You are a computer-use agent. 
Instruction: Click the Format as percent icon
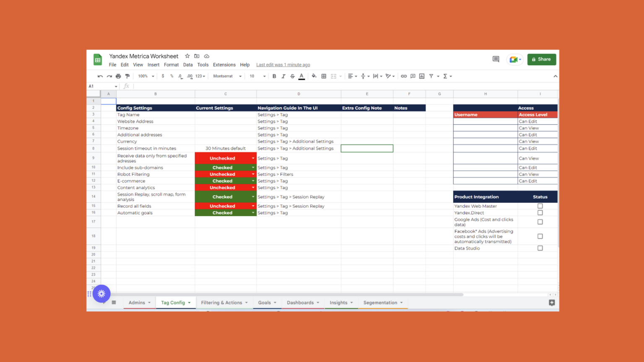(x=171, y=76)
